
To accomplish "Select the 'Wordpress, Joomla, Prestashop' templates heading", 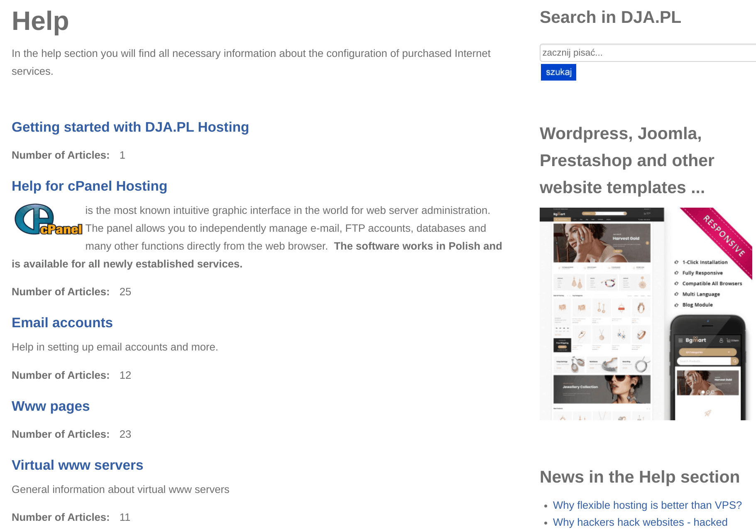I will click(627, 160).
